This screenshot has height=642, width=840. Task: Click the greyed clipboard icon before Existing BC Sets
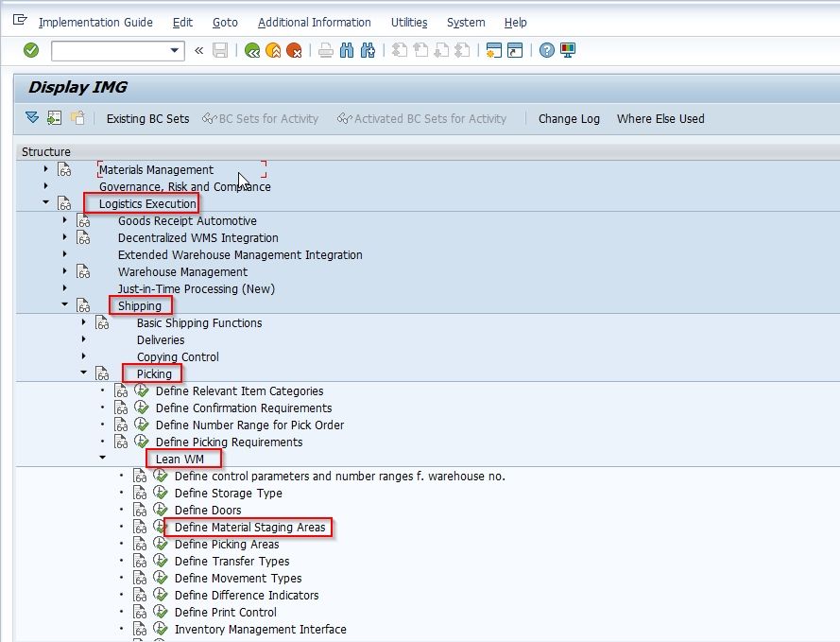pos(77,117)
